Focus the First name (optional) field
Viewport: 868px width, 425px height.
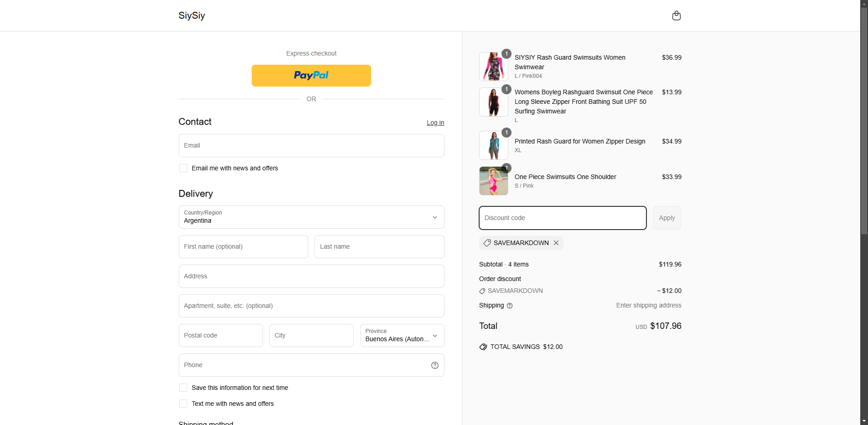243,246
